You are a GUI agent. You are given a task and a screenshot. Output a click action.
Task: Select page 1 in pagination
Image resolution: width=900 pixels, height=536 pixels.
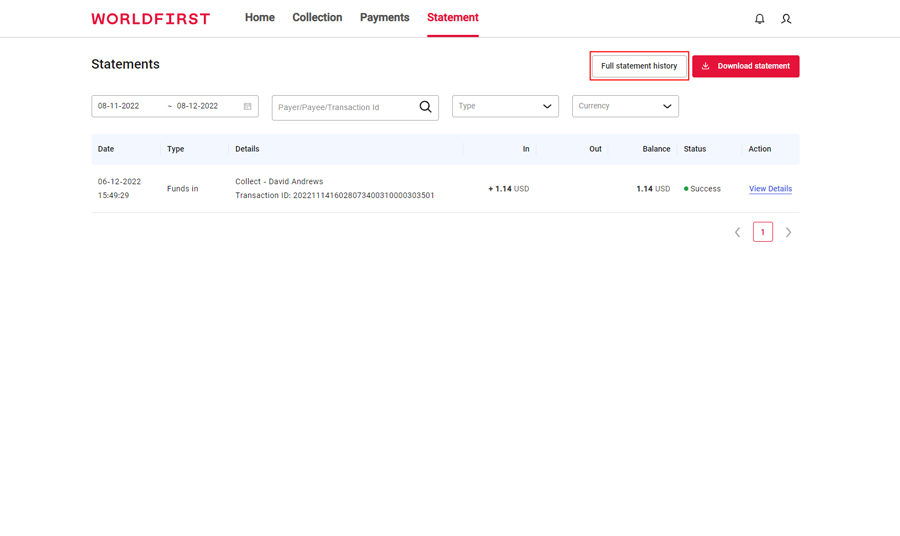point(763,232)
